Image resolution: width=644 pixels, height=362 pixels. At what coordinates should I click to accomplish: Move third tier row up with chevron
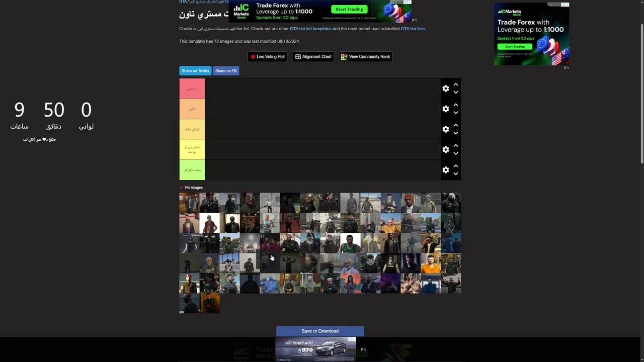[455, 125]
